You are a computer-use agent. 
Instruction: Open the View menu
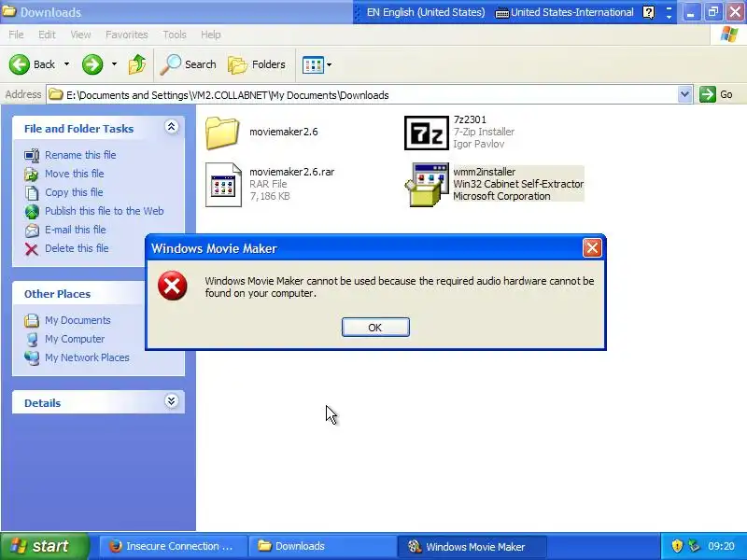[x=80, y=35]
